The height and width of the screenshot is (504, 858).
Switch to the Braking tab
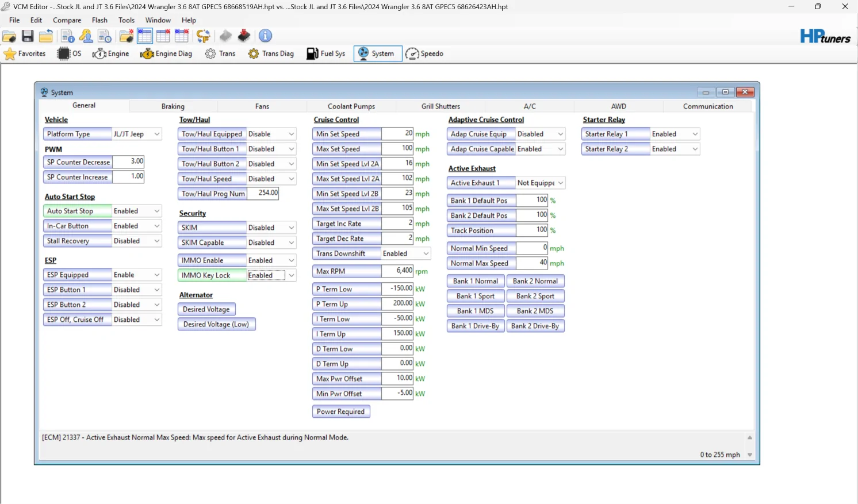click(173, 106)
